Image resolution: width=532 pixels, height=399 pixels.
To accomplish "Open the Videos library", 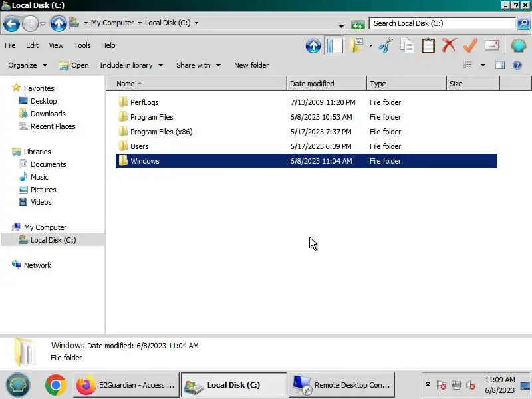I will (41, 202).
